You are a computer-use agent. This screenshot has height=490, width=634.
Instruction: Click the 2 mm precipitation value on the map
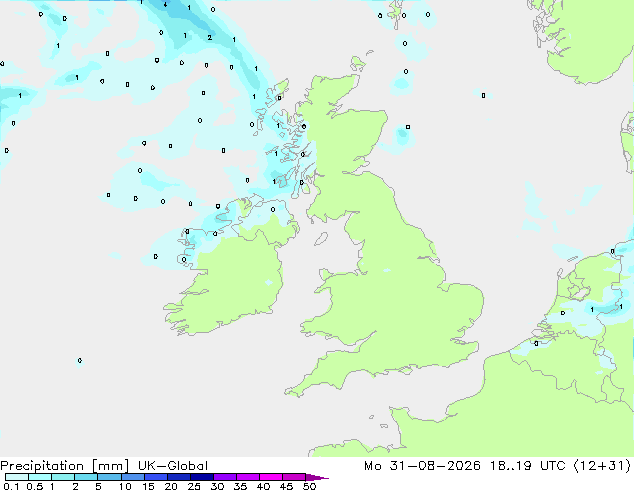[x=209, y=38]
